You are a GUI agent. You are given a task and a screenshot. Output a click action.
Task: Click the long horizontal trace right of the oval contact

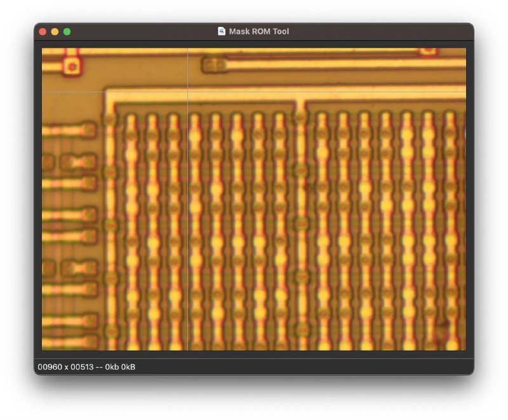[343, 64]
